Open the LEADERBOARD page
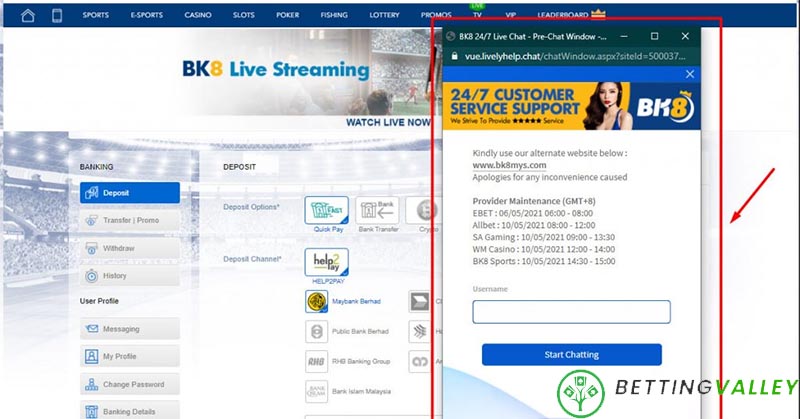Viewport: 800px width, 419px height. click(x=563, y=15)
